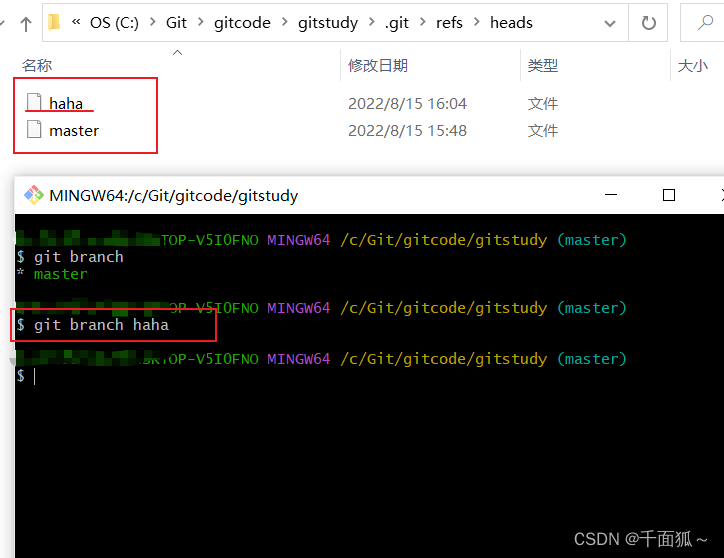Select the master file icon

[x=34, y=129]
